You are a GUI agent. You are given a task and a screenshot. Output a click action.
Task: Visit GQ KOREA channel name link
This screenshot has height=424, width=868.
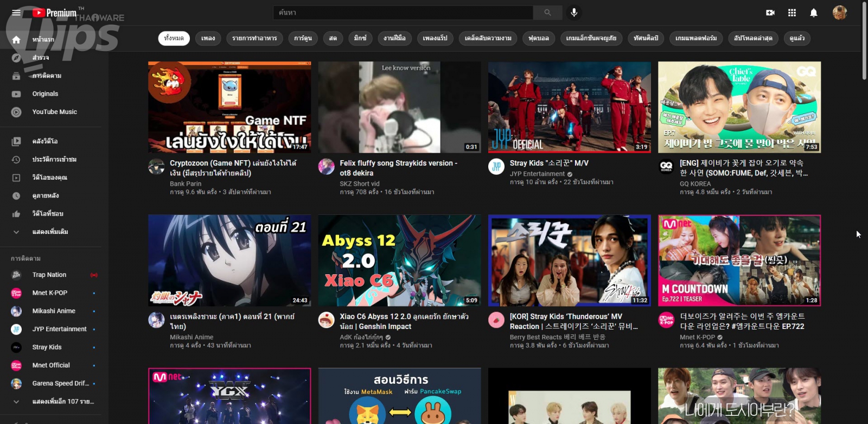point(695,184)
